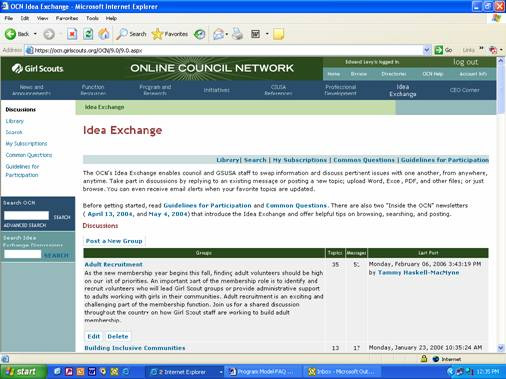The image size is (506, 379).
Task: Click the green Go arrow button
Action: pos(439,50)
